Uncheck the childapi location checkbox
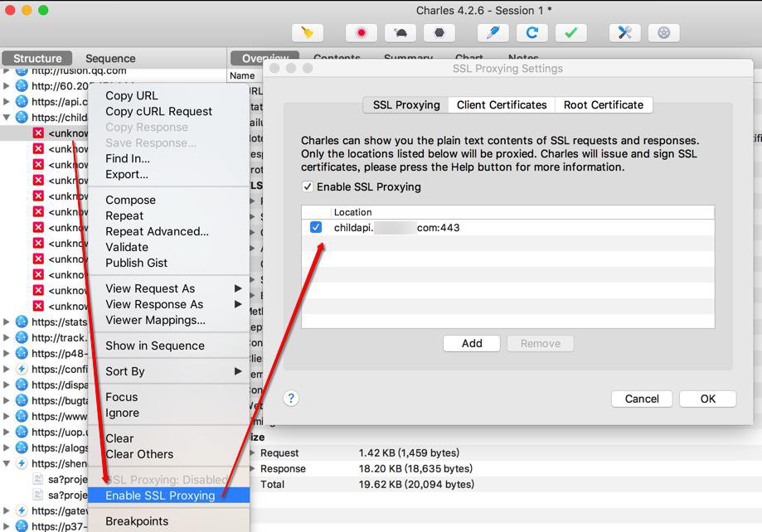The width and height of the screenshot is (762, 532). [x=316, y=227]
